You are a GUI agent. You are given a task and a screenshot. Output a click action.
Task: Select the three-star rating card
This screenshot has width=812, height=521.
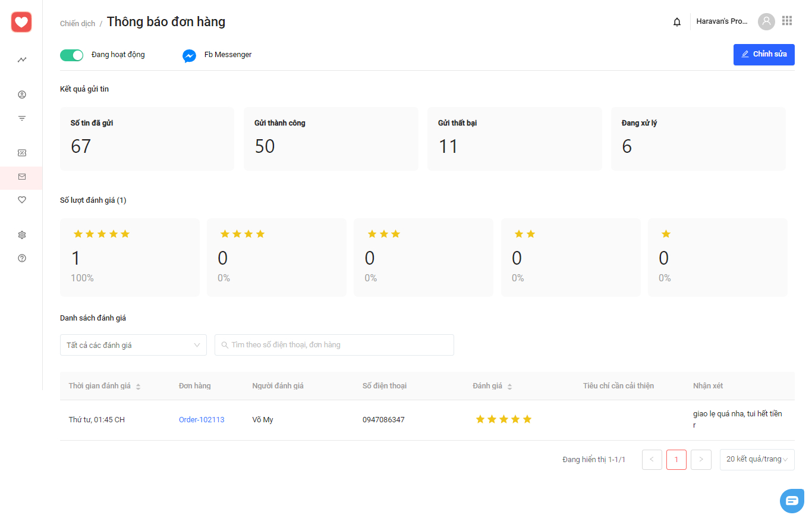pos(423,257)
